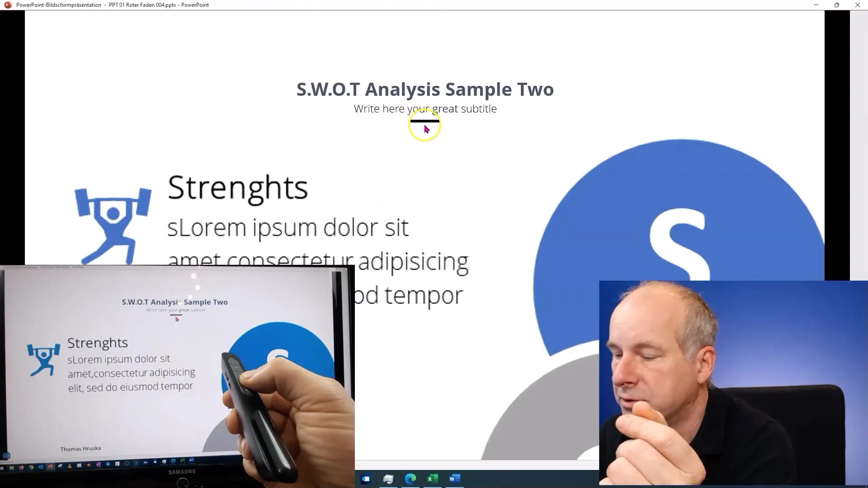This screenshot has width=868, height=488.
Task: Click the restore down window button
Action: click(836, 5)
